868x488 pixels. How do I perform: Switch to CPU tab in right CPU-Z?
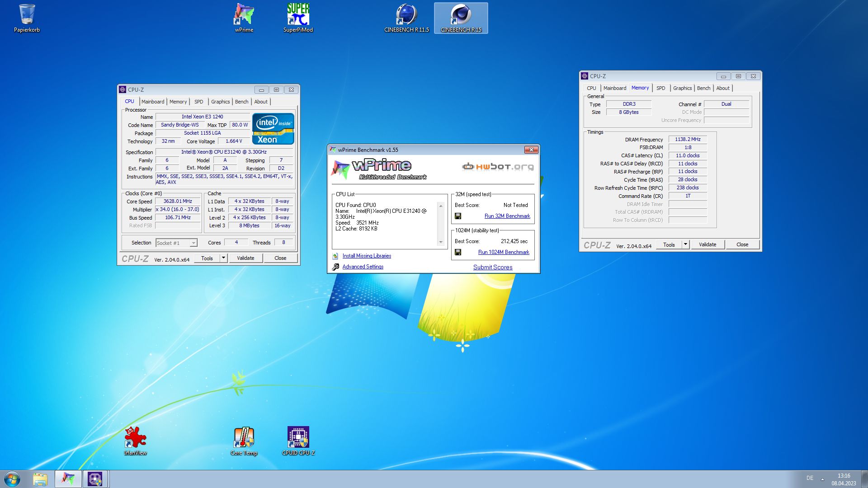591,88
